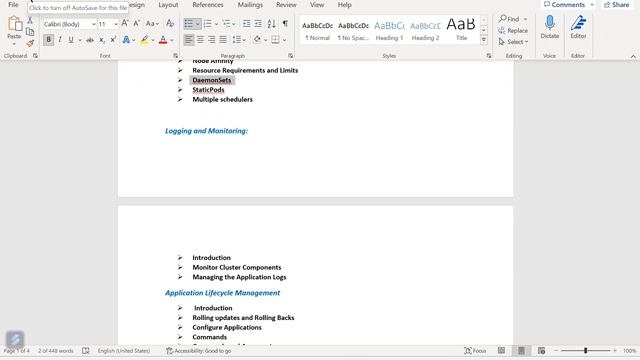This screenshot has height=360, width=640.
Task: Sort paragraph text alphabetically
Action: pyautogui.click(x=271, y=24)
